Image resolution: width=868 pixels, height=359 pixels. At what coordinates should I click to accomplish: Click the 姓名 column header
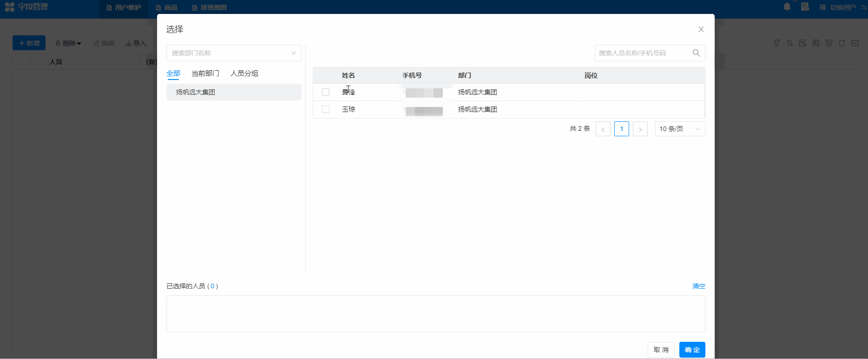pyautogui.click(x=349, y=75)
